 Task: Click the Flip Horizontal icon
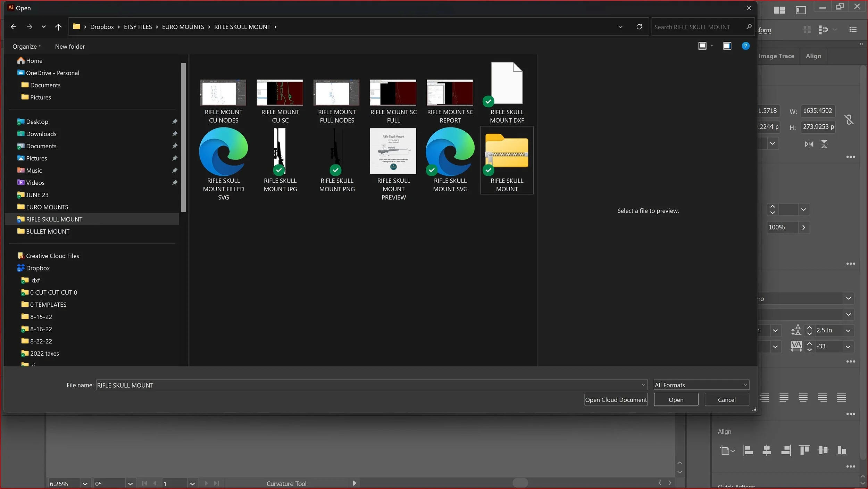[x=809, y=144]
